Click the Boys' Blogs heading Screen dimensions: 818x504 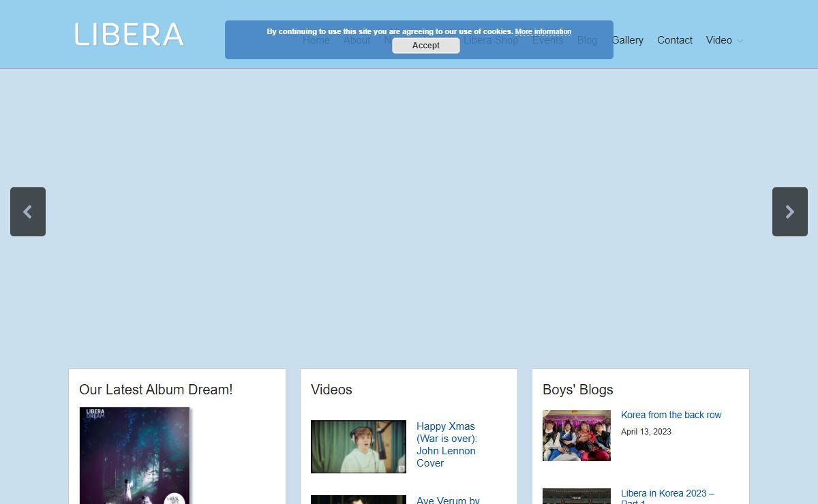point(578,390)
